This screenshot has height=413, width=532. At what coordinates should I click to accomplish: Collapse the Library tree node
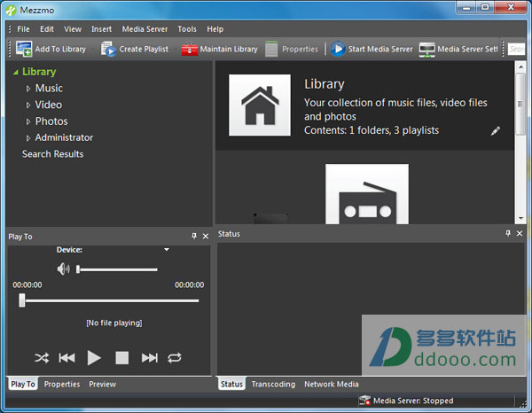[x=15, y=72]
